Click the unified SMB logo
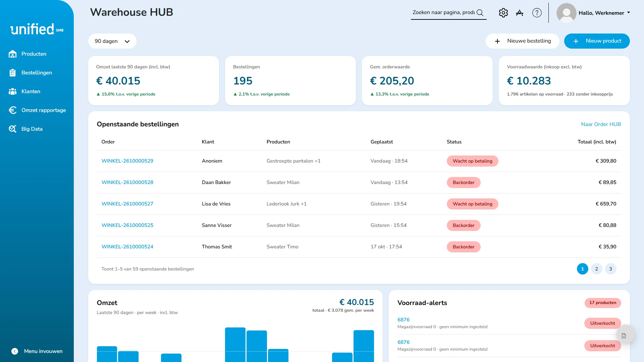 pyautogui.click(x=37, y=29)
